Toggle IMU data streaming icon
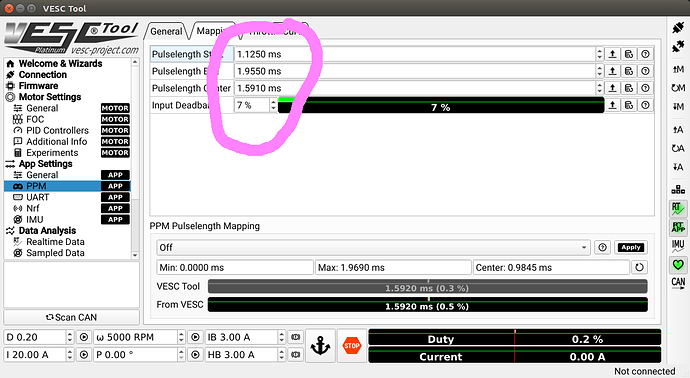Image resolution: width=690 pixels, height=378 pixels. click(678, 246)
